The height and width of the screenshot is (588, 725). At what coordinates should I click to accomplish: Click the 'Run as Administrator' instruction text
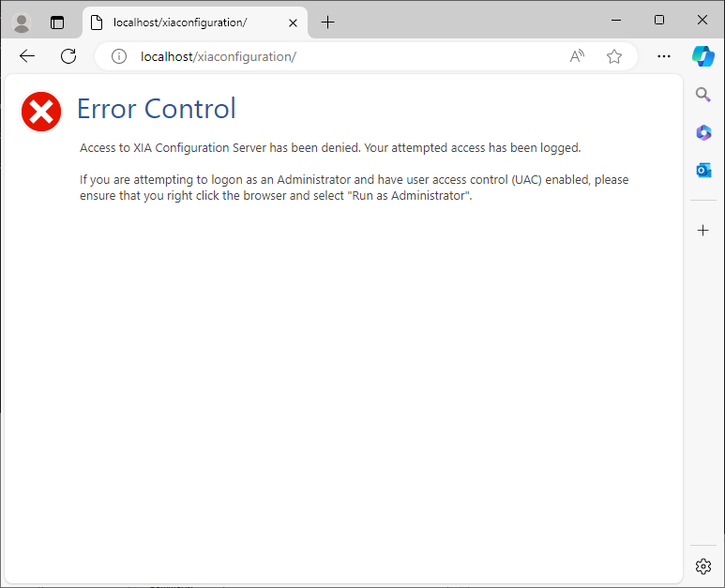coord(355,188)
